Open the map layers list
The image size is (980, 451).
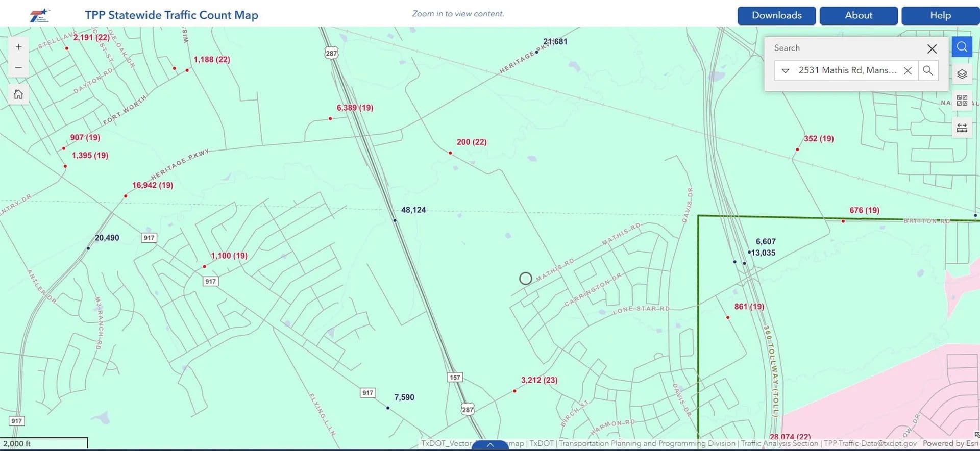pyautogui.click(x=962, y=74)
